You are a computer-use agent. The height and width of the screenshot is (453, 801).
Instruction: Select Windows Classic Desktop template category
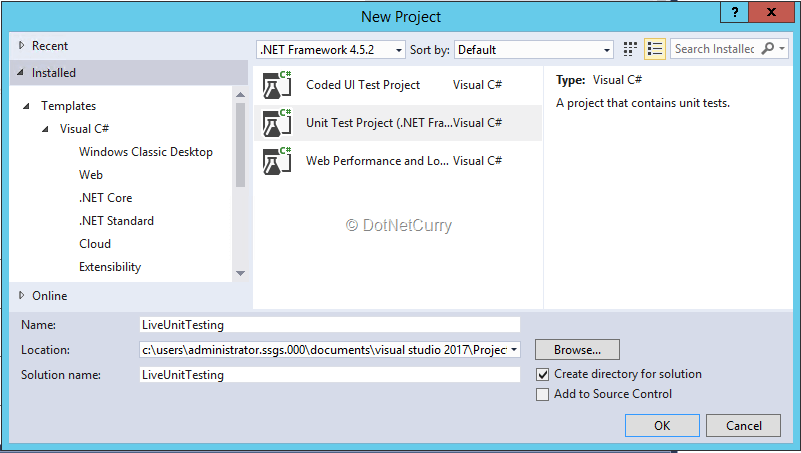(146, 152)
